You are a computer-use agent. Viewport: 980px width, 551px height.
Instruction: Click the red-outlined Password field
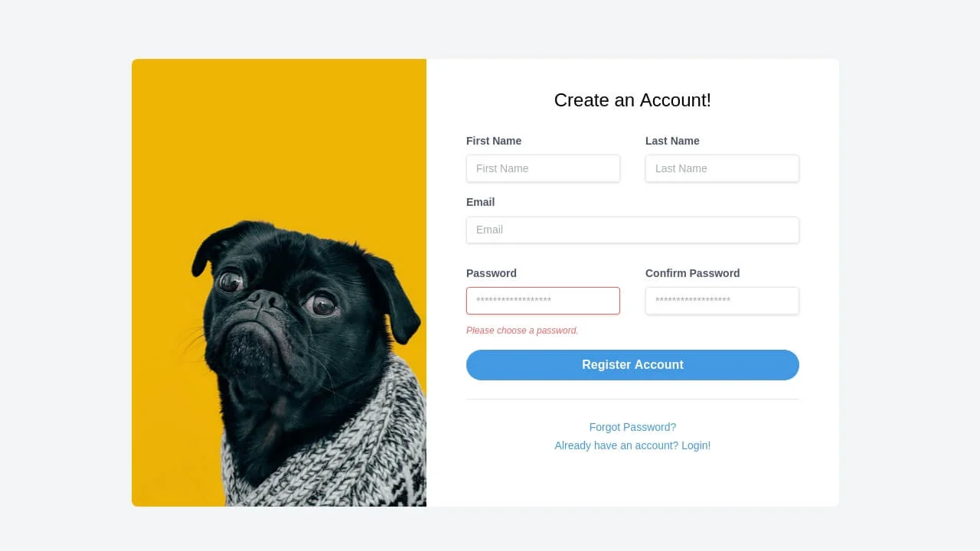tap(543, 301)
